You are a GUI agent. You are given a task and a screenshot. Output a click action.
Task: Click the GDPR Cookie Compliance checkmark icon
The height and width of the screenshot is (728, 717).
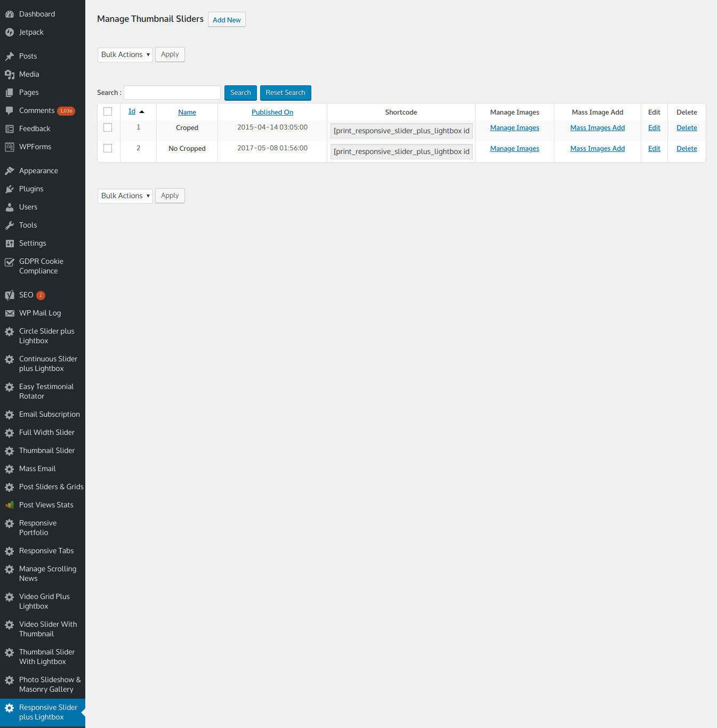[10, 262]
